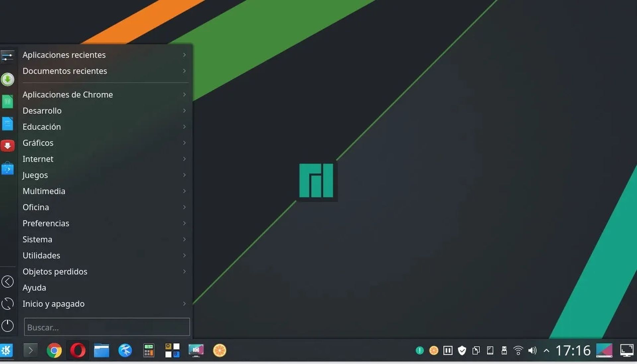The image size is (637, 364).
Task: Select the logout icon in the menu sidebar
Action: pos(7,281)
